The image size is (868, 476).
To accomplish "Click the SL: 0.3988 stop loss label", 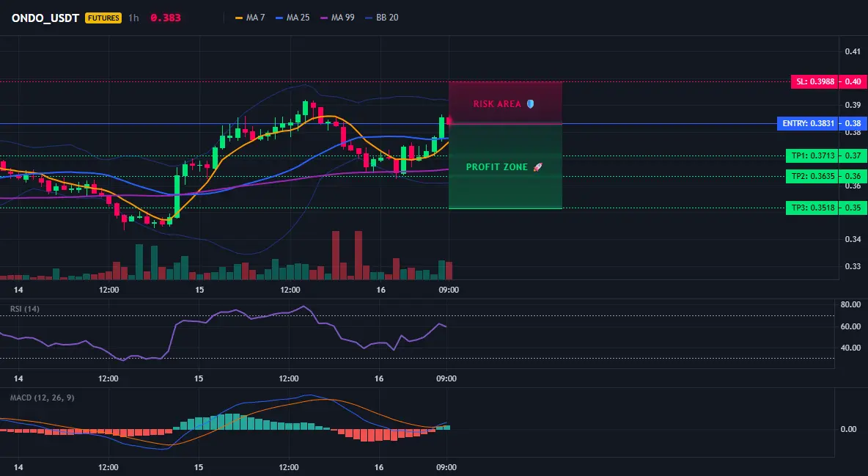I will coord(815,81).
